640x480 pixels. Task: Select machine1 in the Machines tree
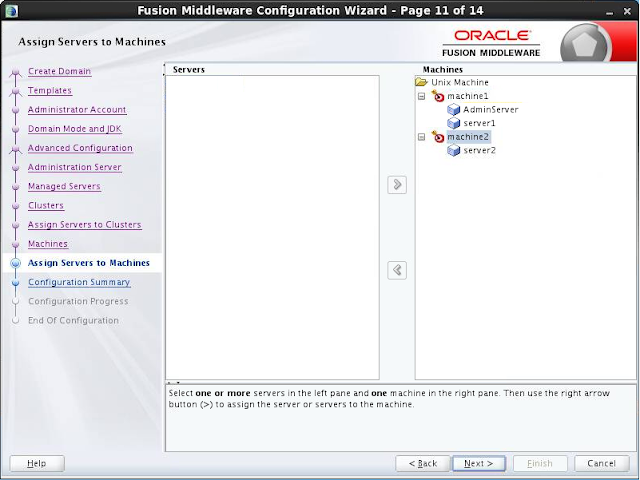point(468,96)
